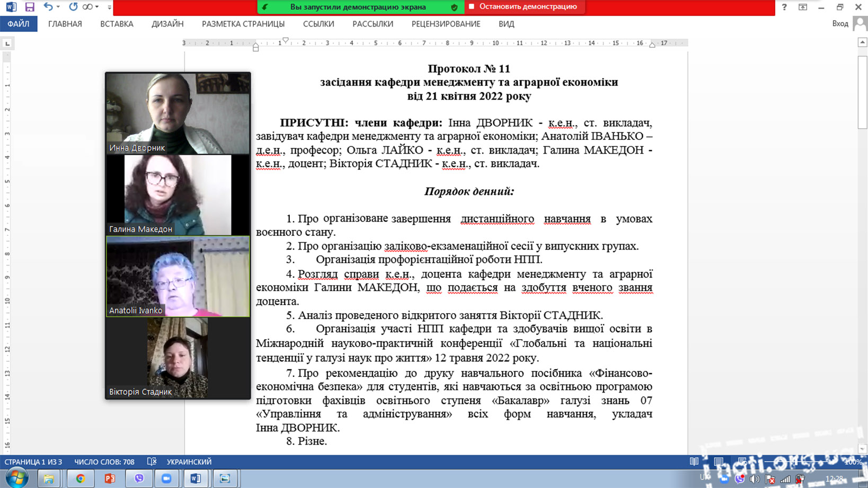
Task: Open Google Chrome from the taskbar
Action: (x=81, y=478)
